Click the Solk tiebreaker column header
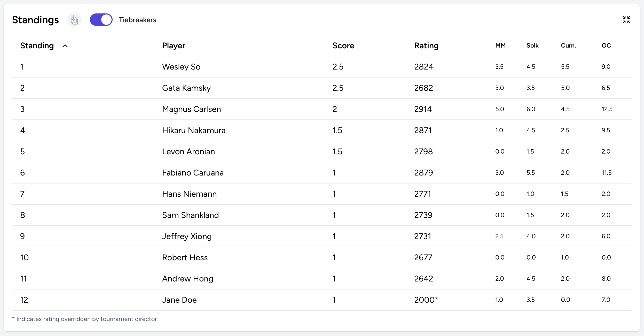The image size is (644, 336). (x=532, y=46)
